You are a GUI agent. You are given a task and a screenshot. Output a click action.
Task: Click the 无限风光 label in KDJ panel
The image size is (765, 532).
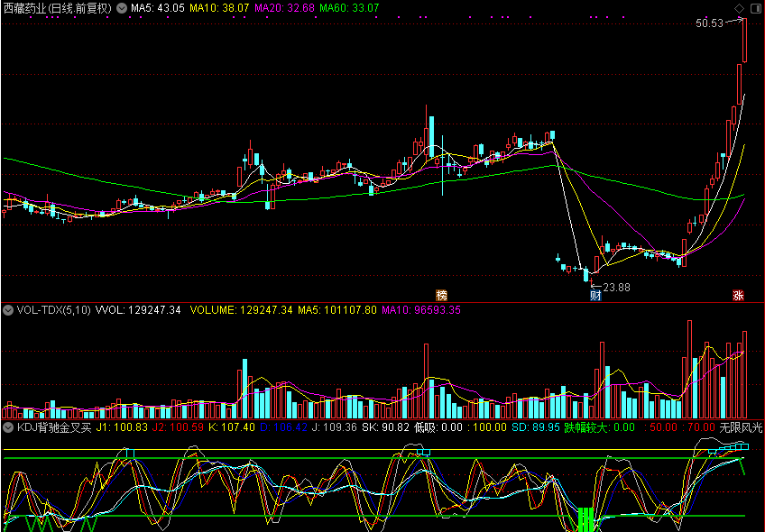point(741,427)
